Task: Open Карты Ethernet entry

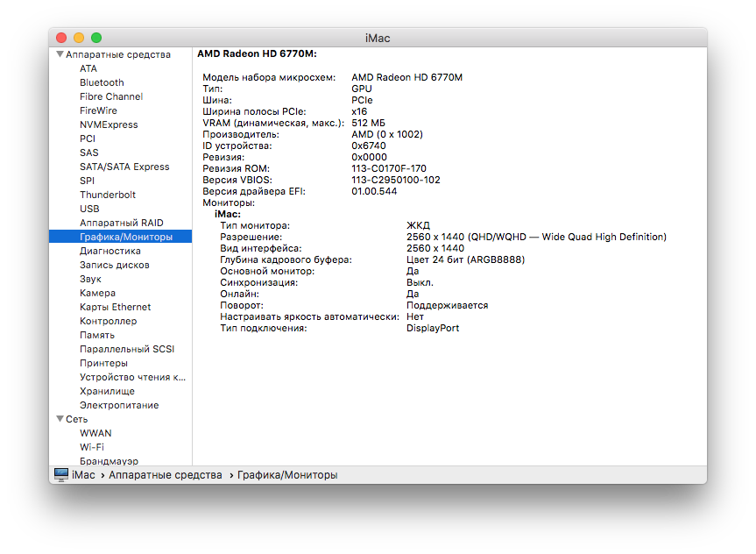Action: (116, 307)
